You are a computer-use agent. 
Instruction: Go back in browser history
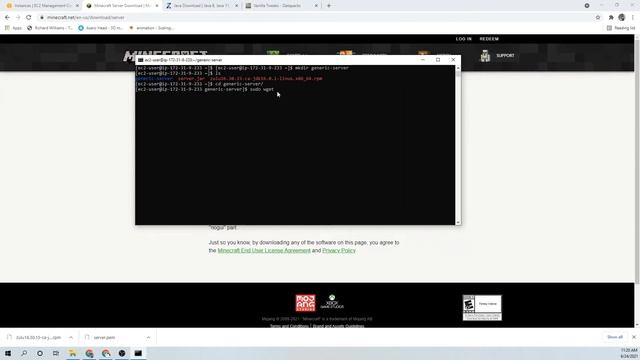coord(7,18)
